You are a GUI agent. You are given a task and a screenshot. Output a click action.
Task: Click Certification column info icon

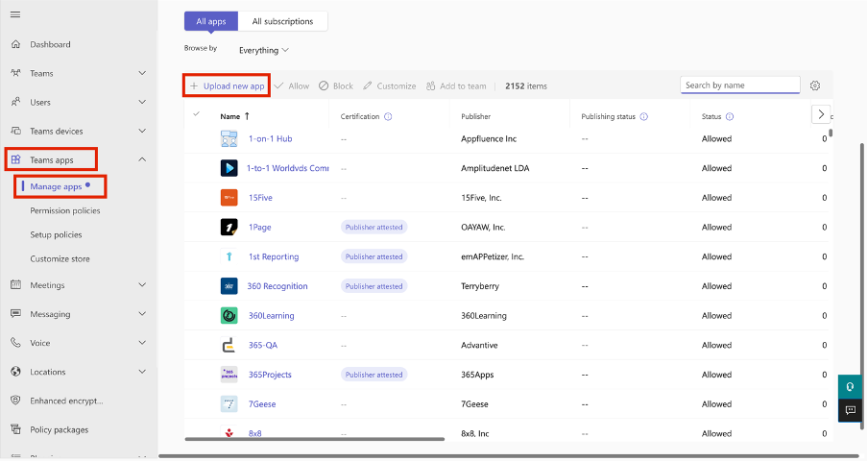[x=388, y=116]
